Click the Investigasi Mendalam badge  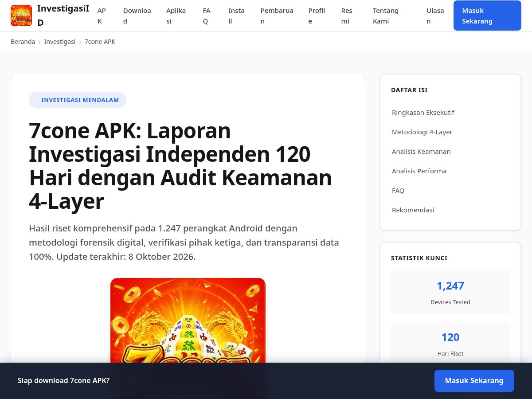pyautogui.click(x=78, y=100)
